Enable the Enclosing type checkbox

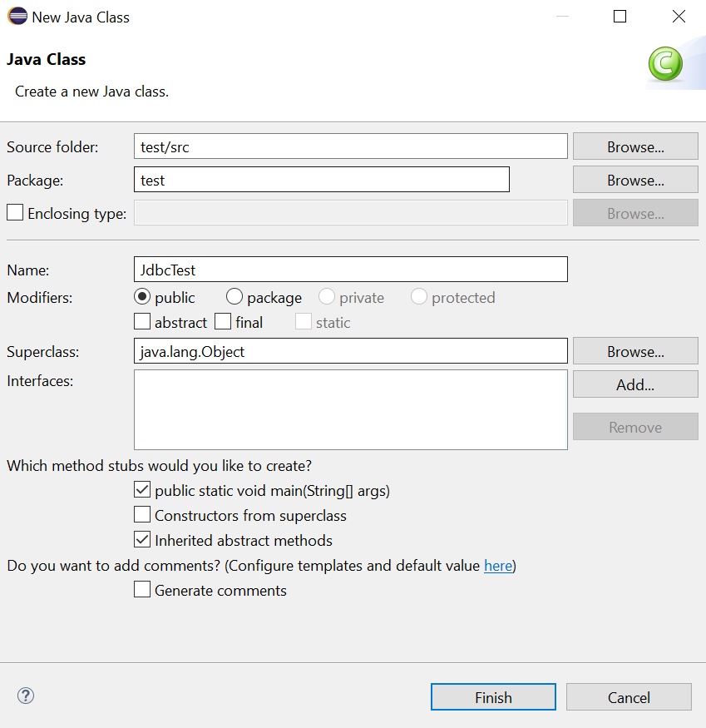coord(15,213)
